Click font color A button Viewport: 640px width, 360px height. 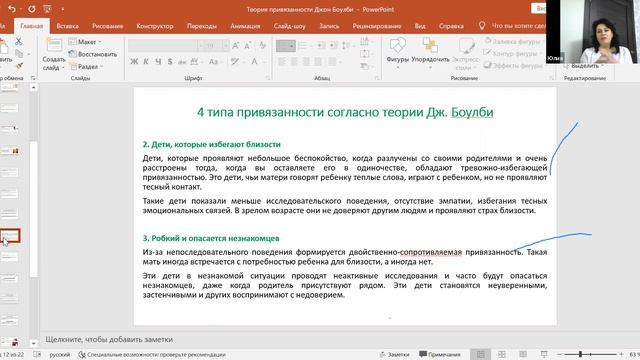(x=254, y=62)
